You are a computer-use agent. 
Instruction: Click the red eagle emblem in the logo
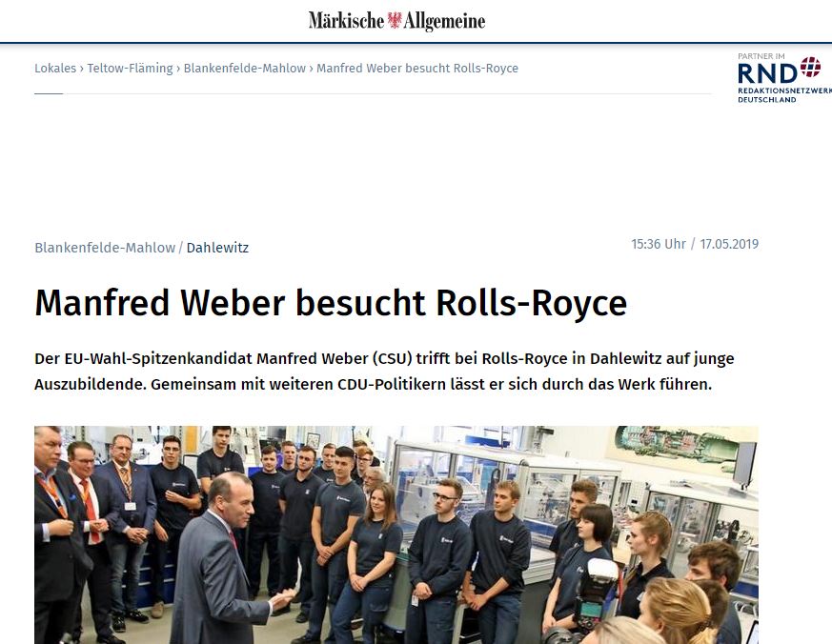[395, 20]
